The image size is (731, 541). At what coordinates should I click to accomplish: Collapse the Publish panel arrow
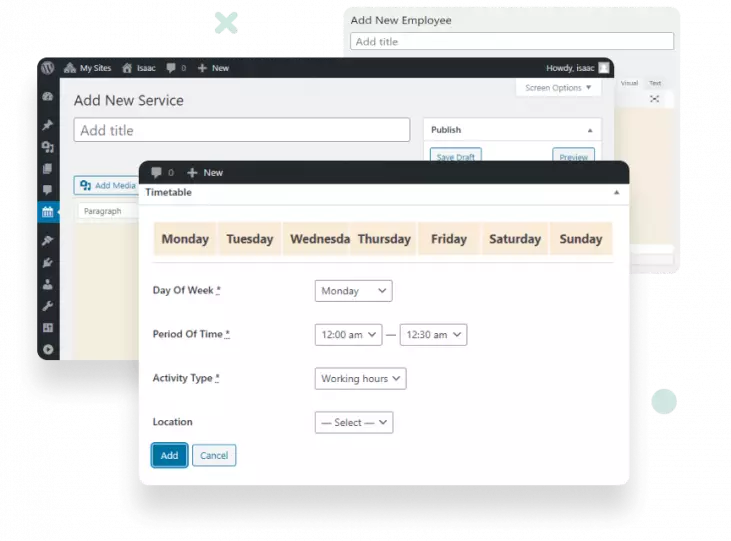[590, 130]
